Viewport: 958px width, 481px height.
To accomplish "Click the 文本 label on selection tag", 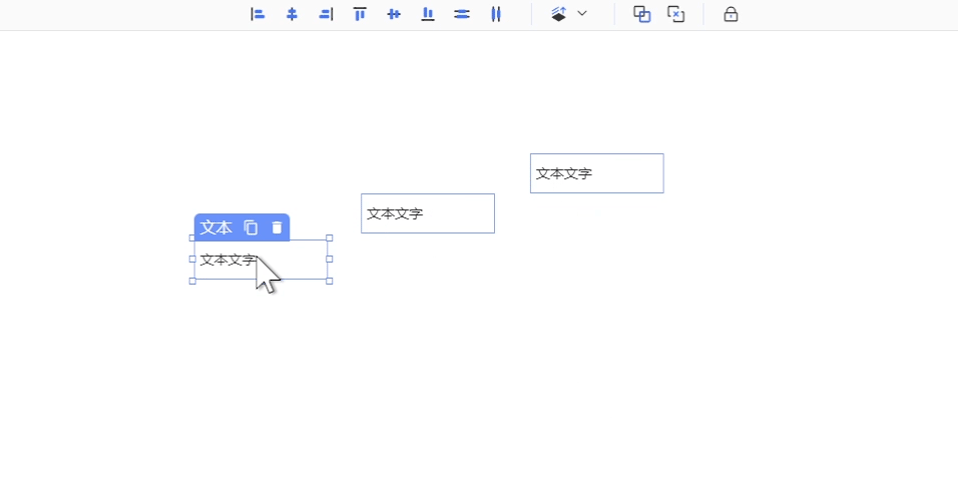I will pyautogui.click(x=216, y=228).
